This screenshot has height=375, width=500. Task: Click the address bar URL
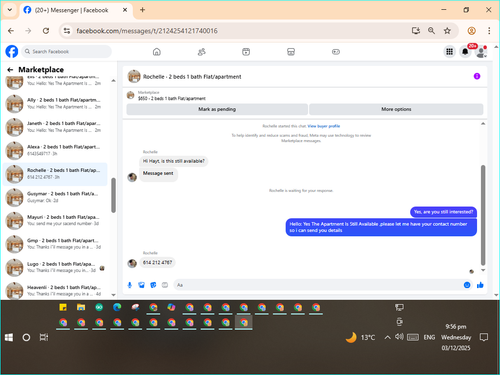(x=147, y=31)
